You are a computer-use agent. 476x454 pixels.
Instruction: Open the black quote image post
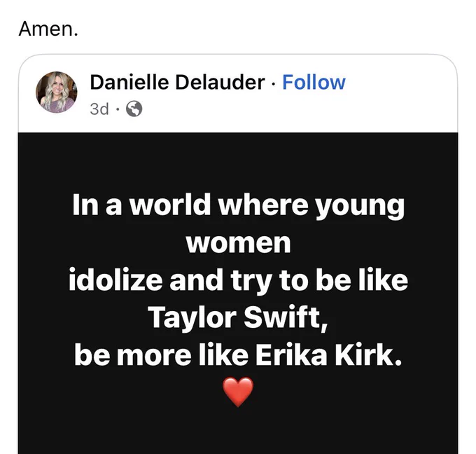click(x=238, y=293)
